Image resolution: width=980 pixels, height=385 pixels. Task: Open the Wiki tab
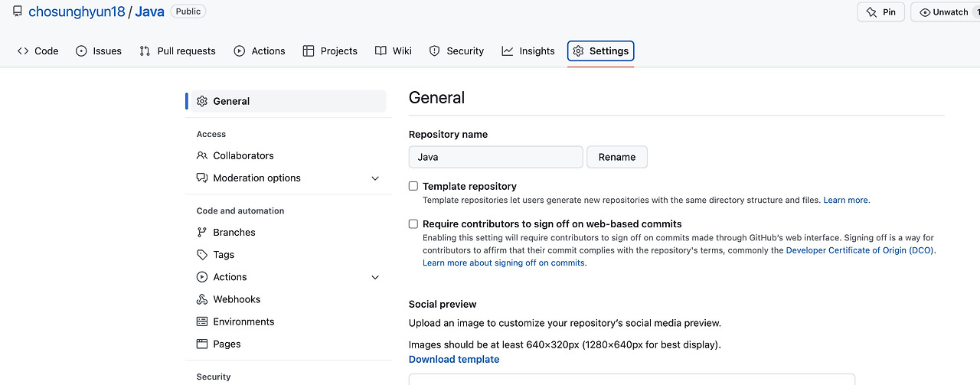pyautogui.click(x=394, y=51)
